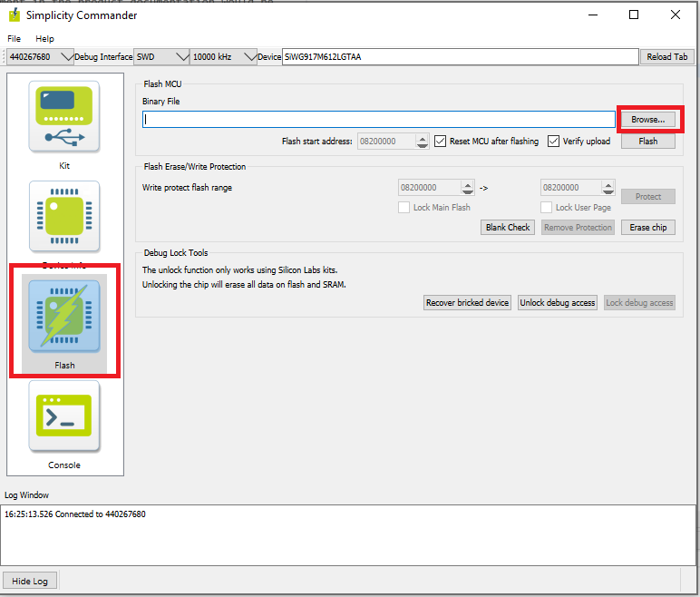Viewport: 700px width, 597px height.
Task: Run the Blank Check button
Action: point(508,228)
